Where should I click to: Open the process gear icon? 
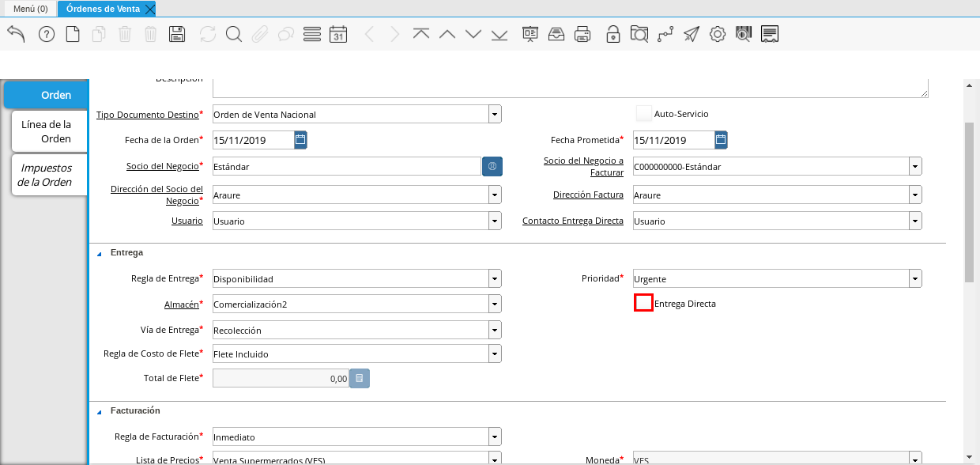coord(717,34)
